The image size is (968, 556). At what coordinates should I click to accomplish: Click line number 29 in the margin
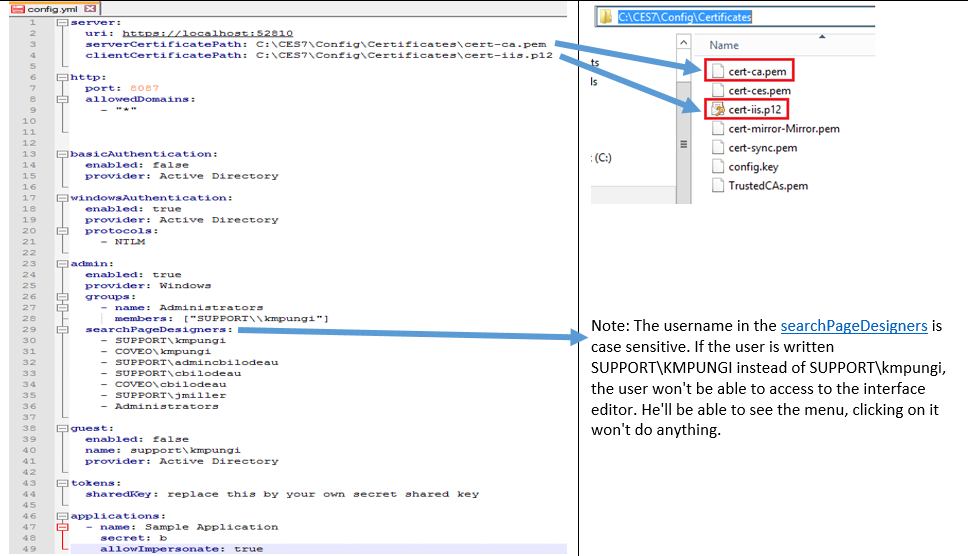pyautogui.click(x=29, y=330)
